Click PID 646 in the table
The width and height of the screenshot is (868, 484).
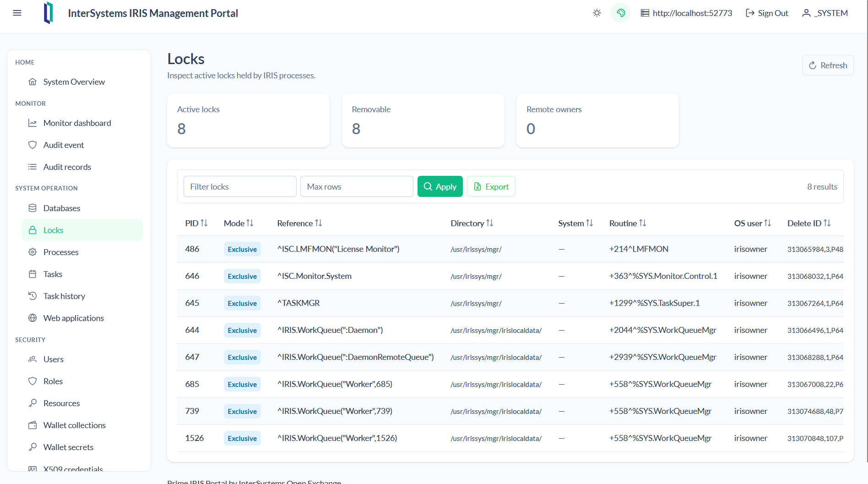192,276
